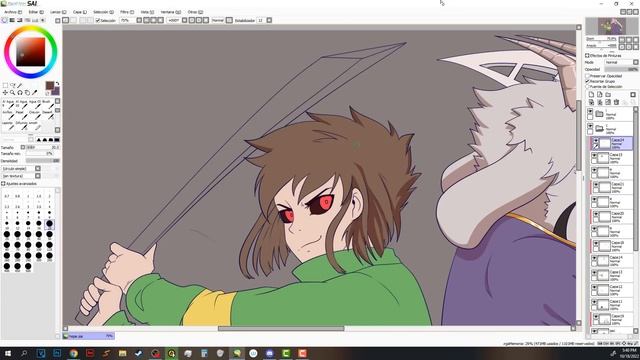
Task: Open taskbar search
Action: point(24,353)
